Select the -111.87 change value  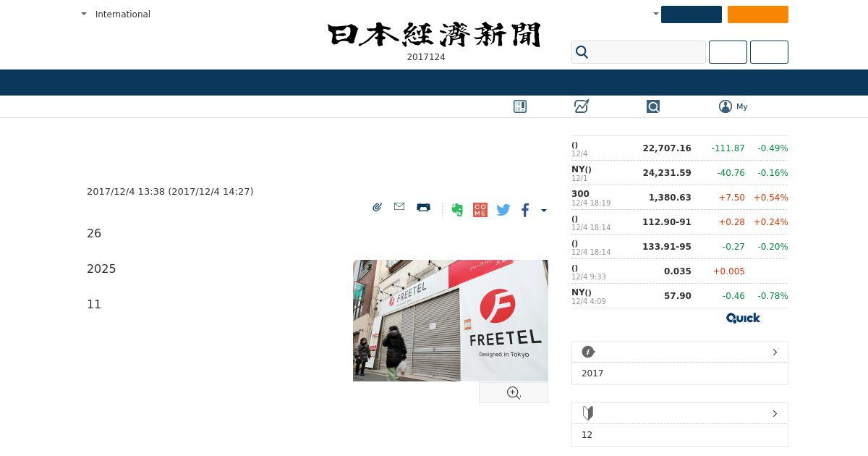point(728,148)
